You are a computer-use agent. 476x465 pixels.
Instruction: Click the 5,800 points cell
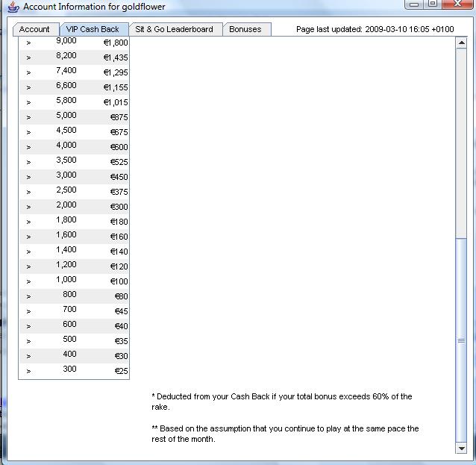point(66,100)
